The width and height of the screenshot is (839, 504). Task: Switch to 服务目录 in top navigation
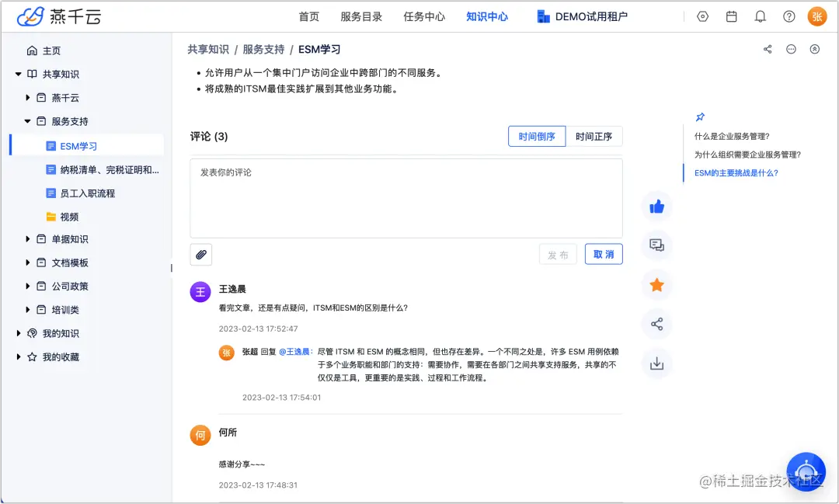(360, 16)
